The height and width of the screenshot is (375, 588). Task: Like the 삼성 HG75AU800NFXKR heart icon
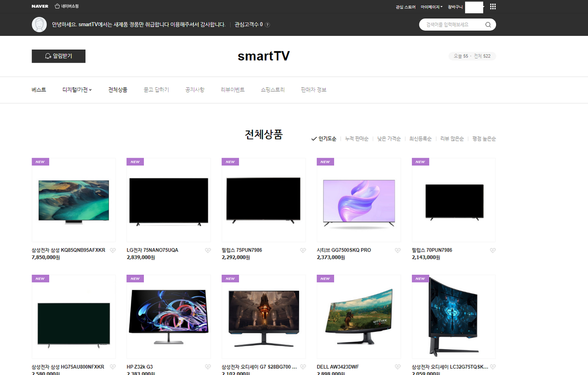tap(113, 367)
